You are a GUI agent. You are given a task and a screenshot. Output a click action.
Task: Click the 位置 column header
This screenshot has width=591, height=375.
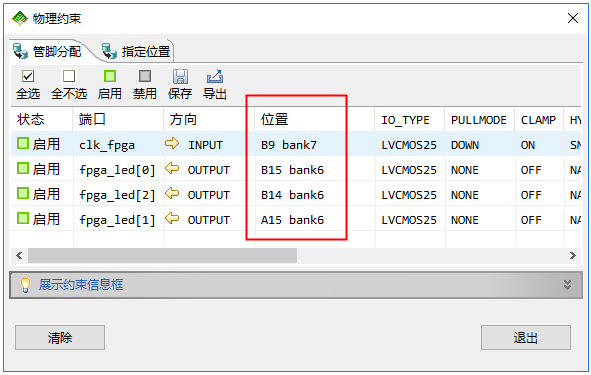click(x=315, y=119)
